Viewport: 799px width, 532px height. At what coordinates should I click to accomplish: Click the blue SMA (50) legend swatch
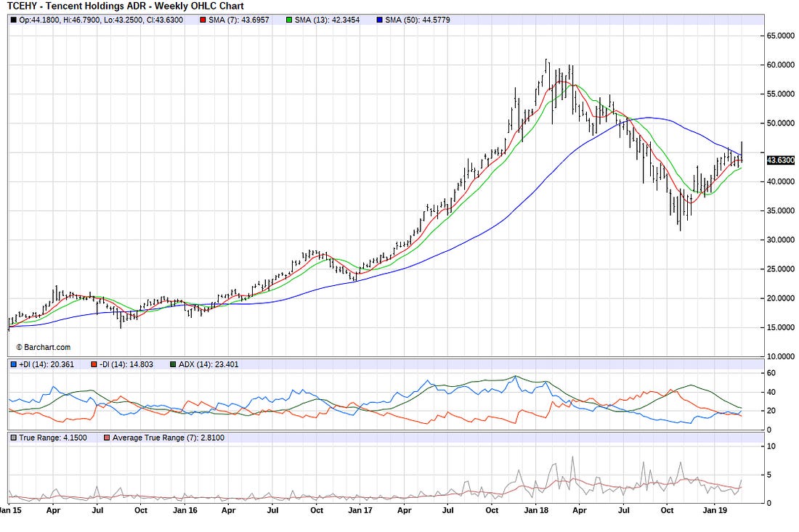click(x=379, y=20)
